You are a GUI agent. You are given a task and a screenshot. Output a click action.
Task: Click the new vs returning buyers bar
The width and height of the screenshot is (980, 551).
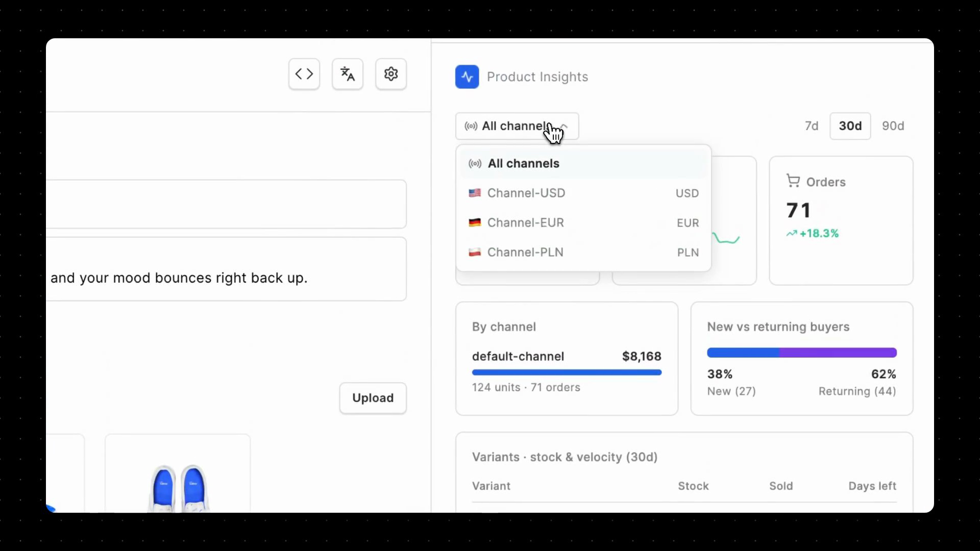802,353
